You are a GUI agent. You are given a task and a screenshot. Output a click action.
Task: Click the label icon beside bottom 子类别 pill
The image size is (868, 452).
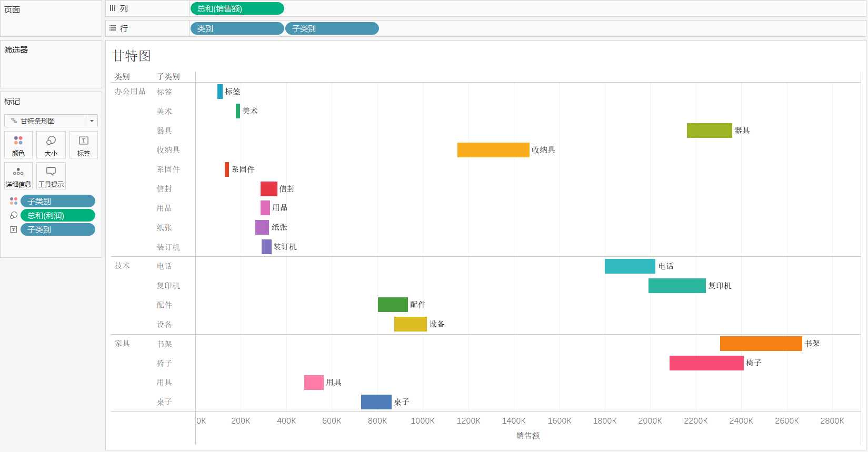click(x=14, y=229)
